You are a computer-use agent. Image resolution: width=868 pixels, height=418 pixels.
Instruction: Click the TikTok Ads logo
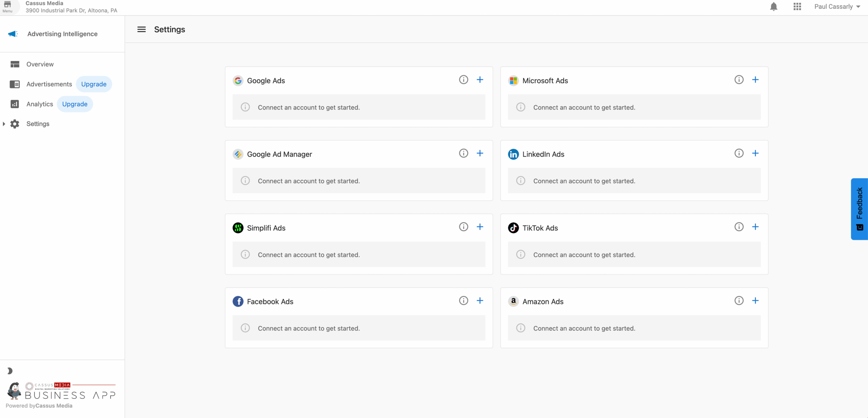513,228
